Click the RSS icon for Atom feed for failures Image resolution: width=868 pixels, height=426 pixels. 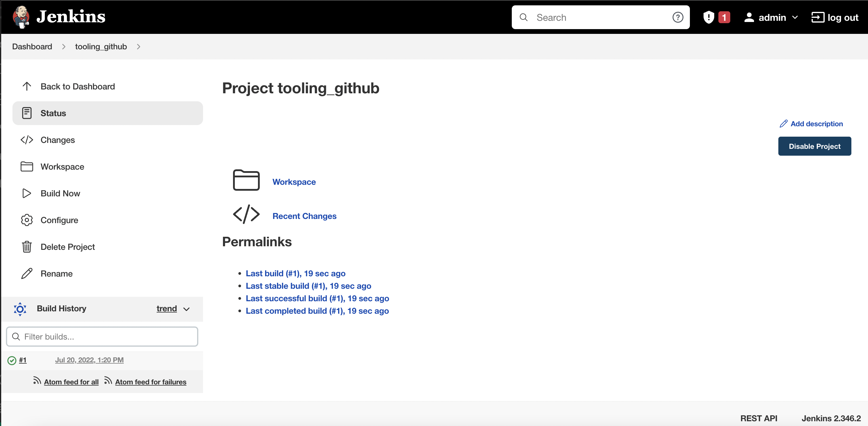(108, 381)
